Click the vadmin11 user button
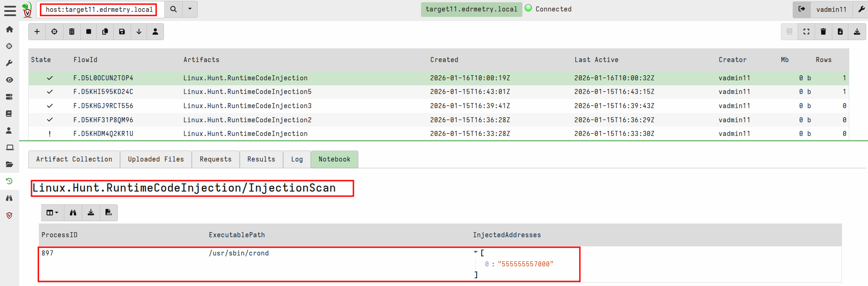 pyautogui.click(x=831, y=9)
